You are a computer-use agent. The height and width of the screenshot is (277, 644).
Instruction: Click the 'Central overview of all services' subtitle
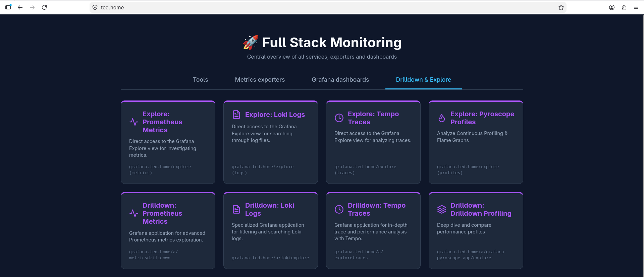322,57
